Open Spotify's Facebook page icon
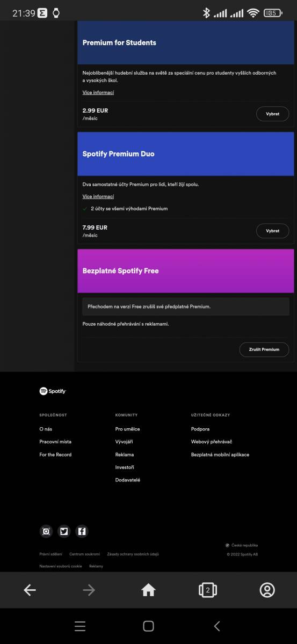This screenshot has height=644, width=297. pos(82,531)
